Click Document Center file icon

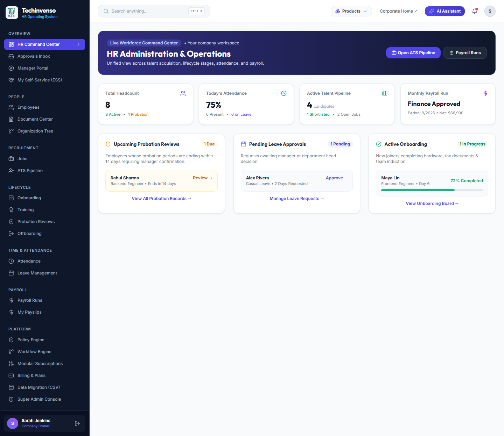coord(11,119)
